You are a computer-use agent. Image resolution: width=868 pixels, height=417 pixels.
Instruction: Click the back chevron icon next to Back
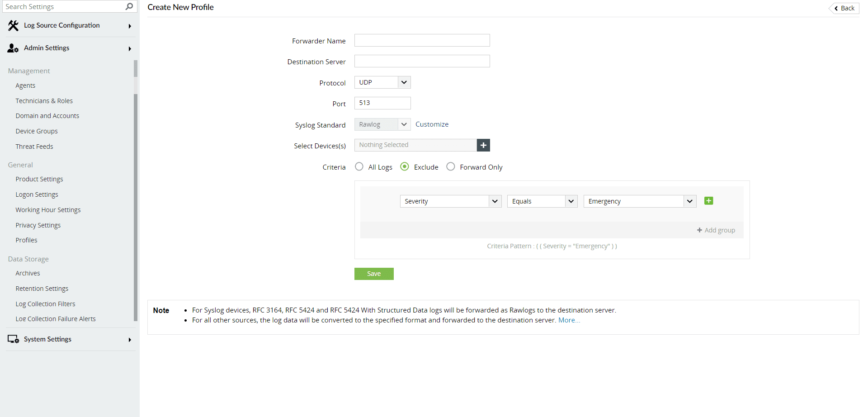point(836,8)
